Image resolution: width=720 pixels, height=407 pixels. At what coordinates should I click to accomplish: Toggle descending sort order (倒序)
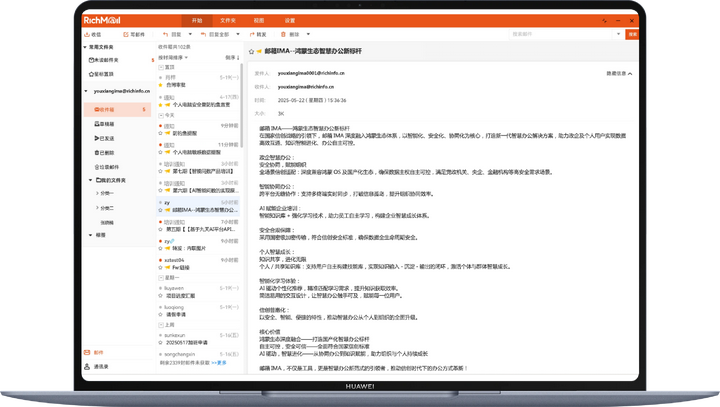point(232,57)
